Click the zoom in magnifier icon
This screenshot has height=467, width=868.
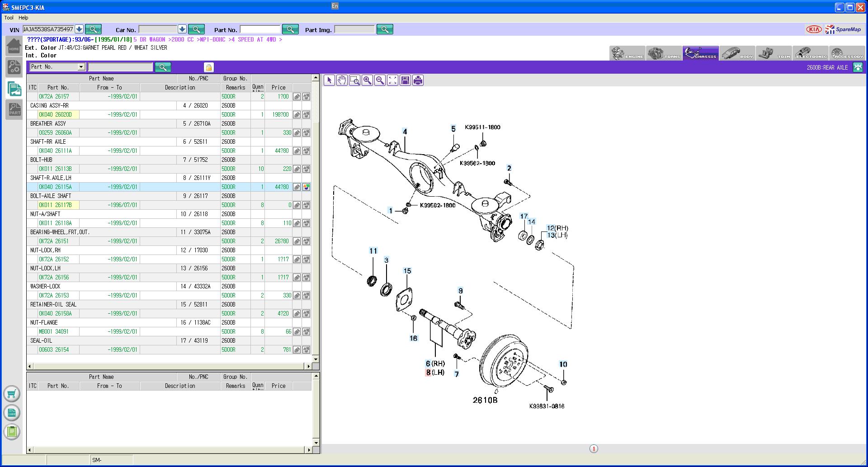click(x=367, y=80)
